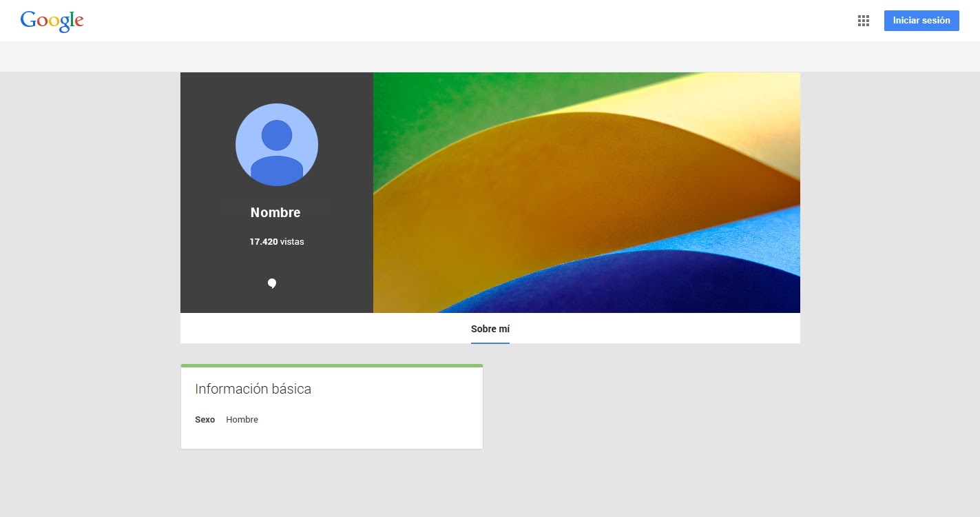
Task: Click the Información básica heading
Action: click(253, 389)
